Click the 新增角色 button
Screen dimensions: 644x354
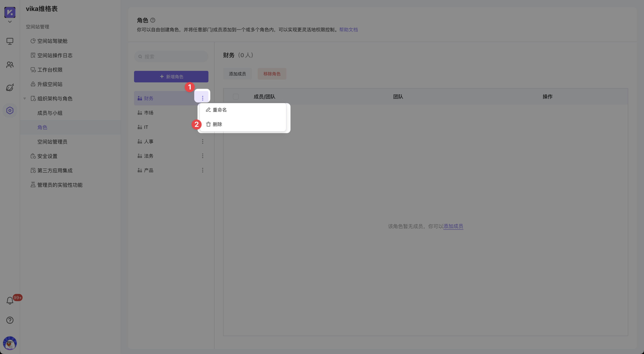pos(171,77)
